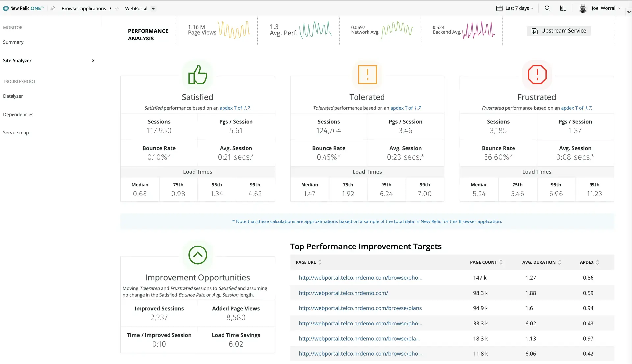
Task: Select the Service map menu item
Action: tap(15, 132)
